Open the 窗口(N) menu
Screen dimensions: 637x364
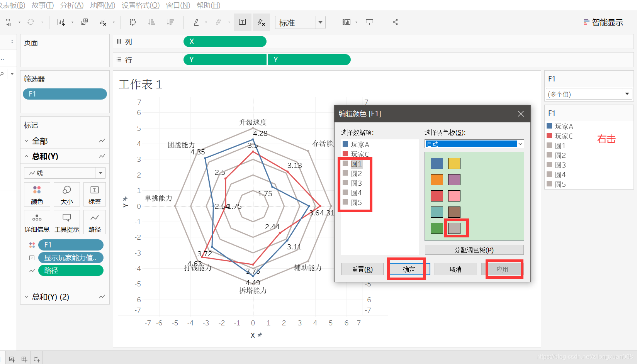click(178, 5)
